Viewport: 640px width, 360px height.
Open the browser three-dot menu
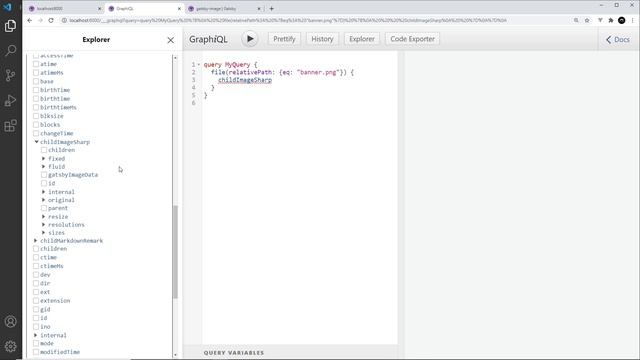click(633, 20)
